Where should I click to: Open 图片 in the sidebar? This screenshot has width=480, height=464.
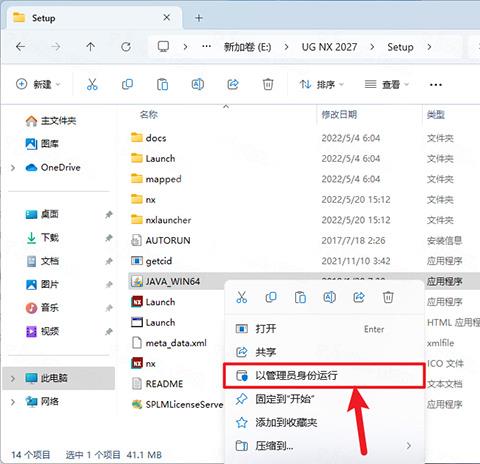(42, 284)
